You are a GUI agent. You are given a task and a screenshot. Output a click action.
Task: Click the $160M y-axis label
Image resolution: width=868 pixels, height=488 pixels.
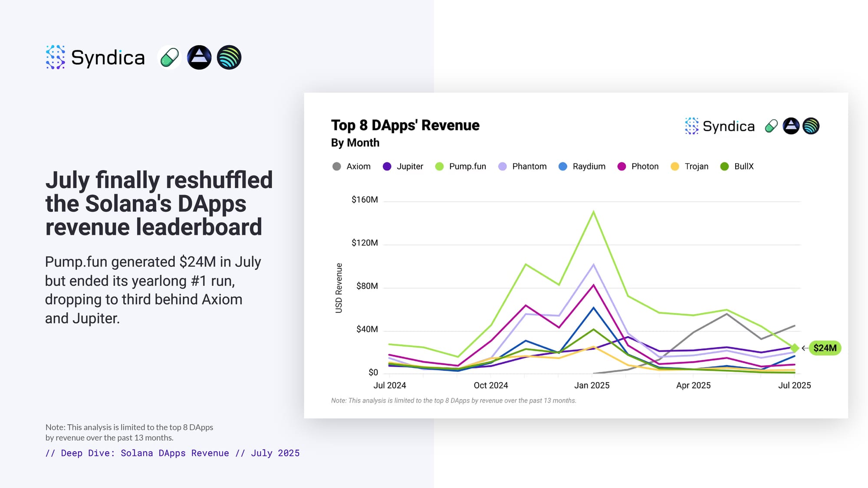pos(365,200)
